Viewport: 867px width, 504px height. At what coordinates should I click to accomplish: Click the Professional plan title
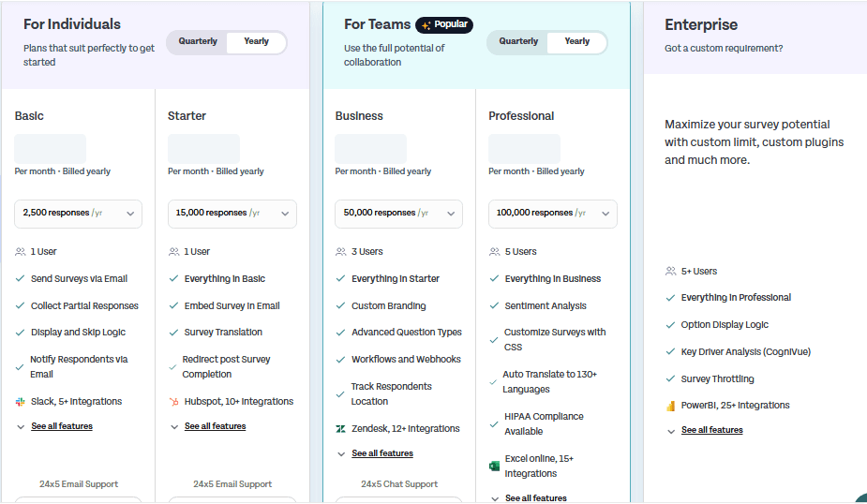pyautogui.click(x=521, y=116)
